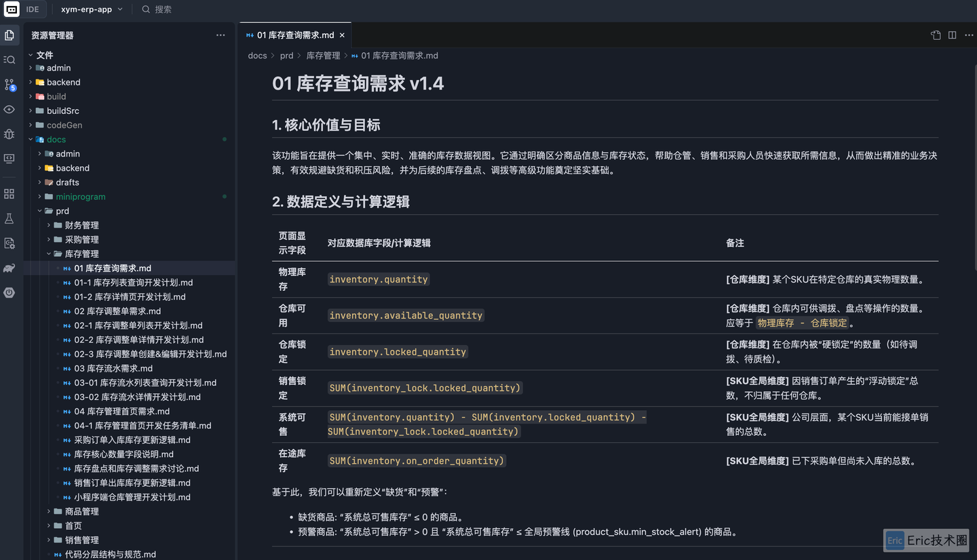This screenshot has height=560, width=977.
Task: Click the flask-shaped Testing icon in sidebar
Action: 9,218
